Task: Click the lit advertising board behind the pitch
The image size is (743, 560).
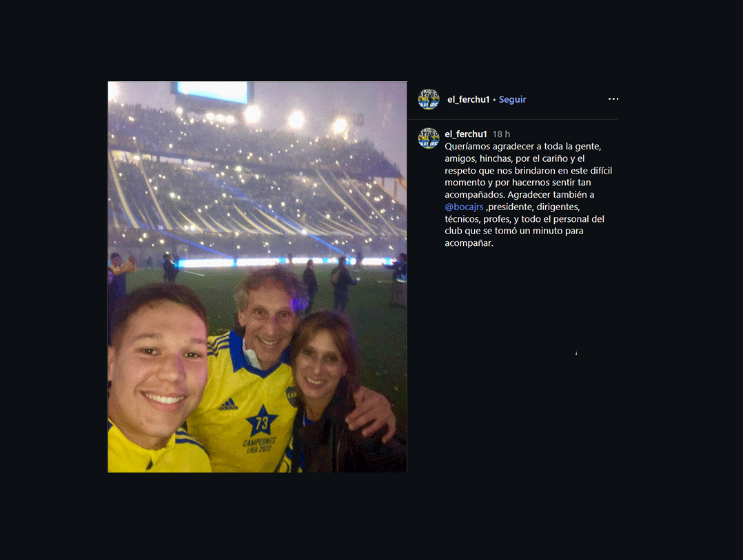Action: click(x=284, y=262)
